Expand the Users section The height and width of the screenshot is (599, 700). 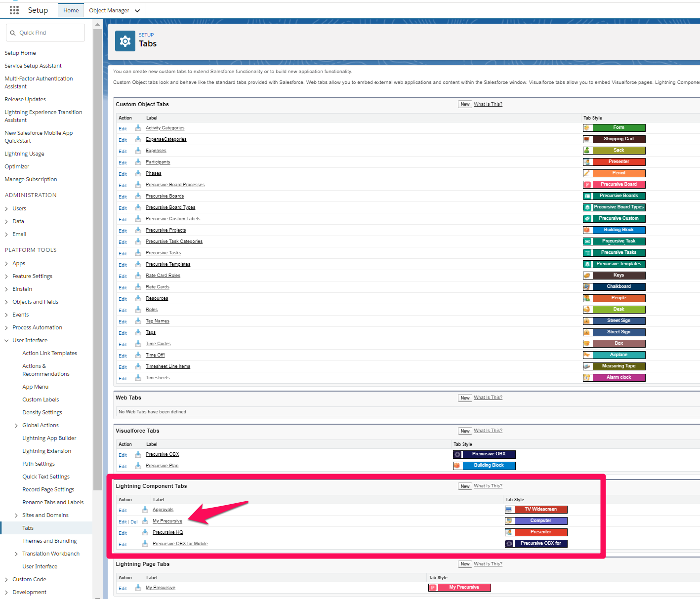click(6, 209)
